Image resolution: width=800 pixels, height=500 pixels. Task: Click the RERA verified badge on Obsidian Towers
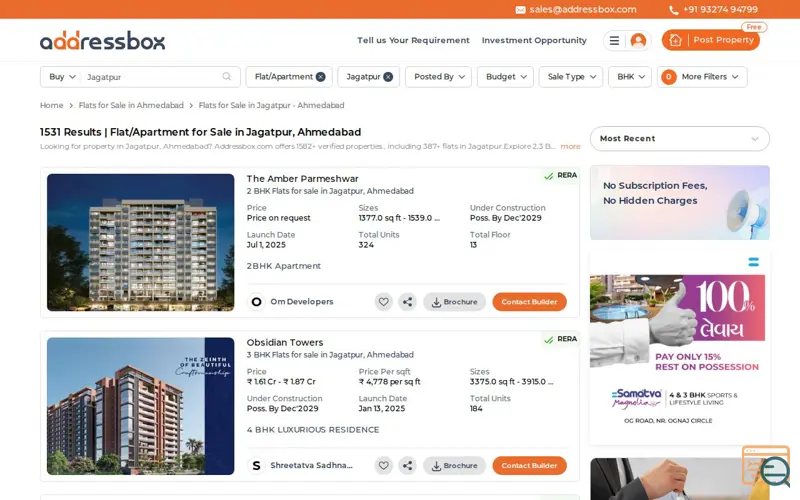(x=560, y=339)
